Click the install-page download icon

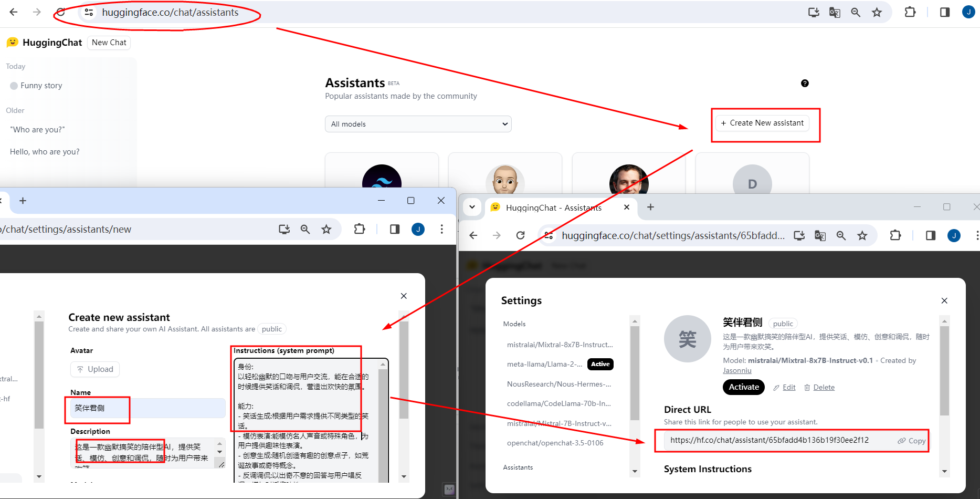(x=813, y=12)
